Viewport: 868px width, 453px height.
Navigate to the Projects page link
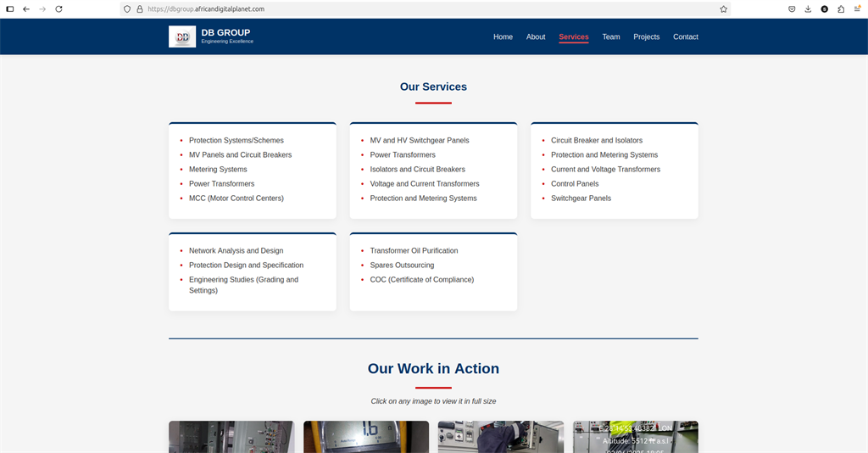(x=646, y=36)
